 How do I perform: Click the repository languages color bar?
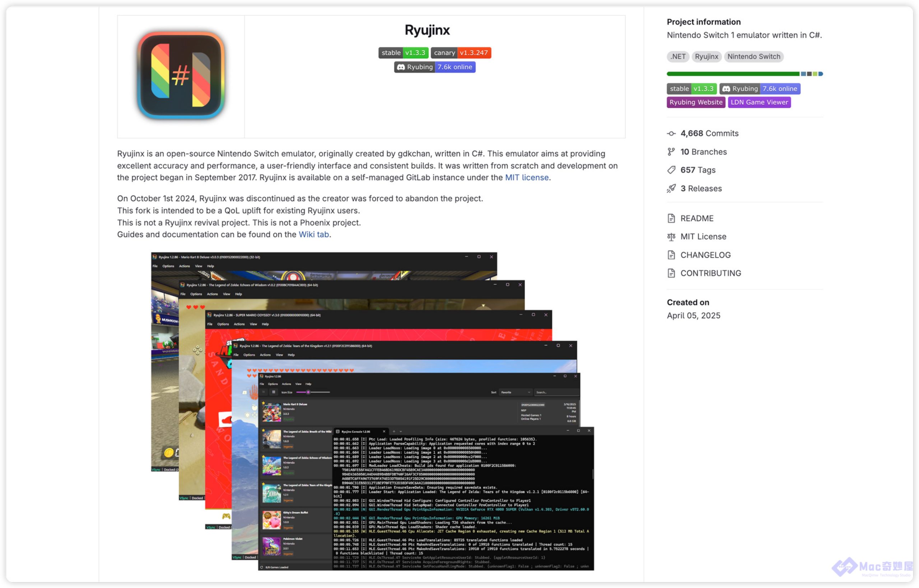tap(744, 74)
